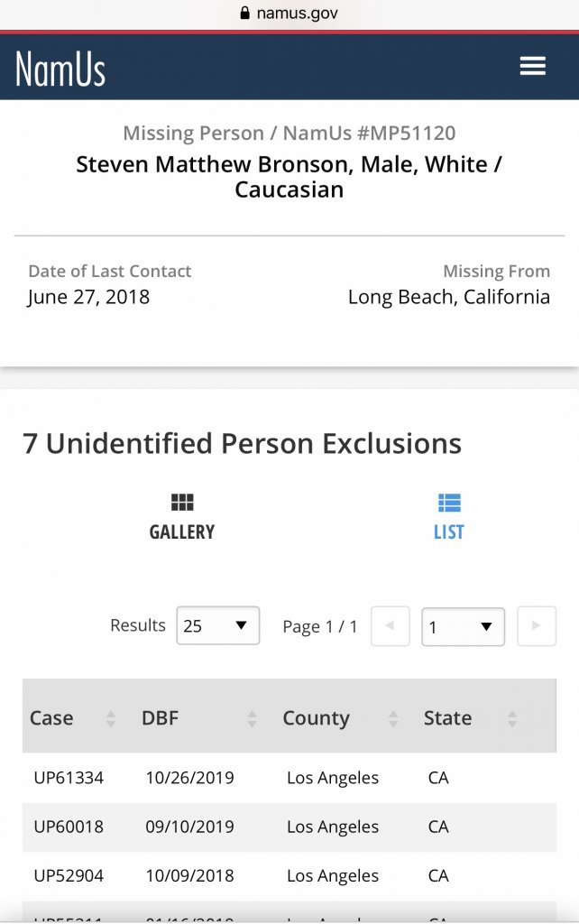Viewport: 579px width, 924px height.
Task: Tap the namus.gov address bar
Action: click(289, 14)
